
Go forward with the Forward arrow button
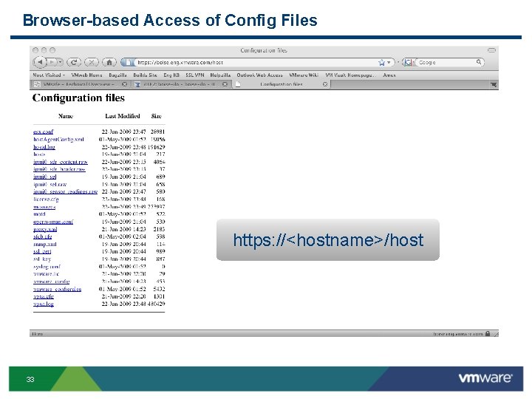[x=51, y=62]
